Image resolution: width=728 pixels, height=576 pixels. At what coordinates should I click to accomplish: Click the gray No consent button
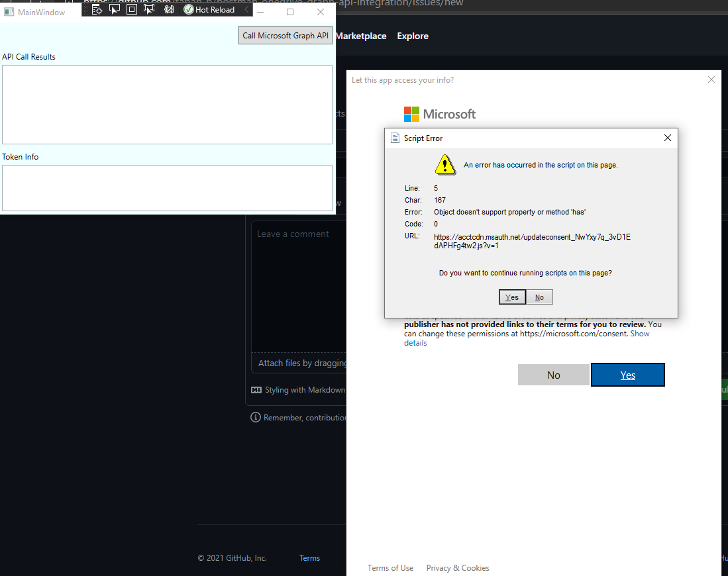pos(553,375)
